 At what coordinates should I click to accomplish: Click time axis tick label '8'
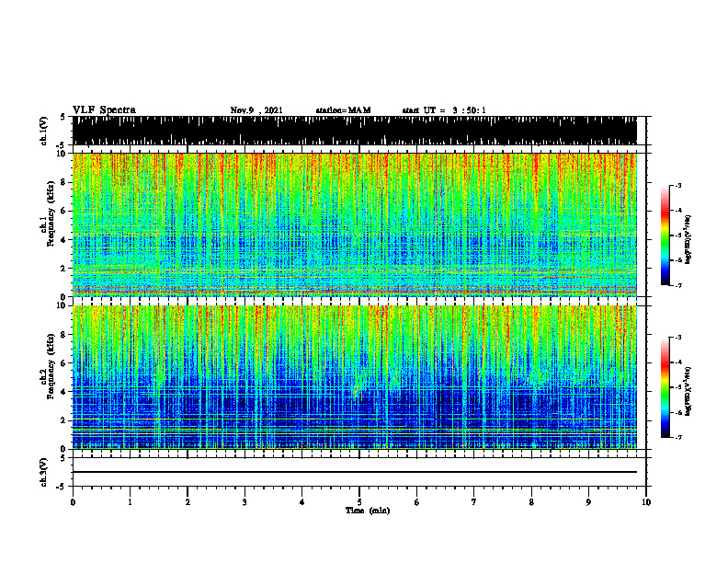[531, 502]
